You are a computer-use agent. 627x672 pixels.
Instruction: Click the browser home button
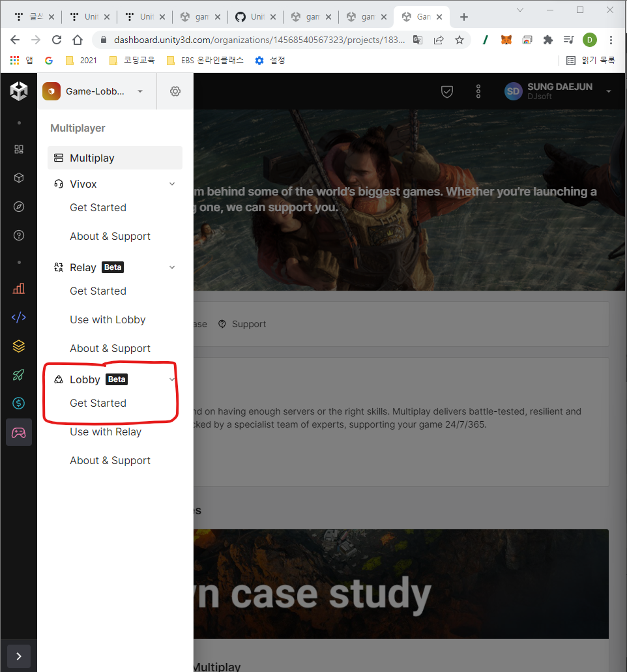[x=78, y=40]
